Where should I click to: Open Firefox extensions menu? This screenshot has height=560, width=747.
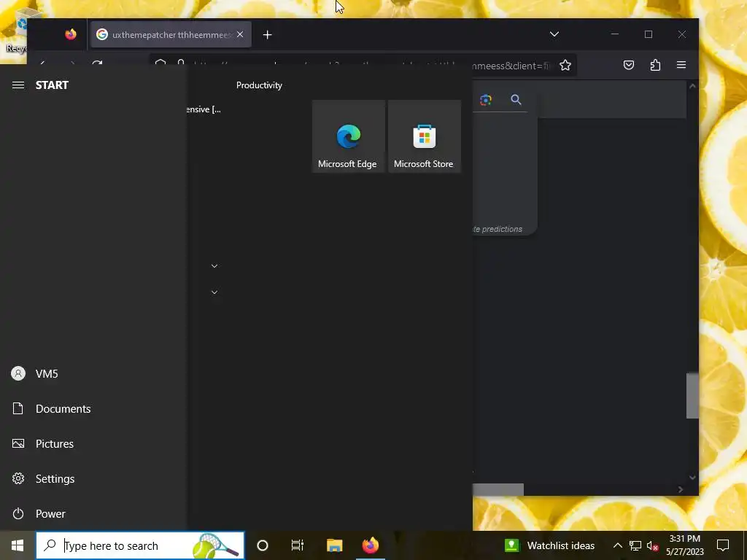pos(655,65)
